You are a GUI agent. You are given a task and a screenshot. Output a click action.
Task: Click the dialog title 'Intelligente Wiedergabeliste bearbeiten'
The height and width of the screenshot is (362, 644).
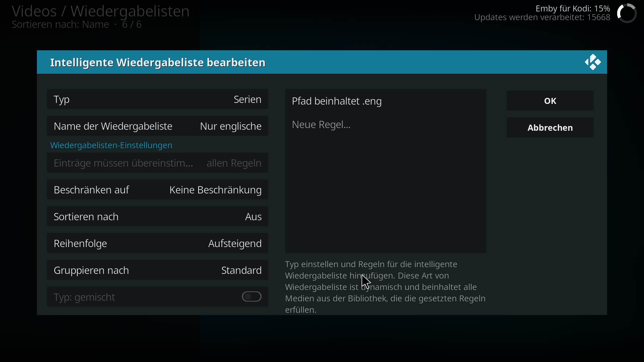158,62
